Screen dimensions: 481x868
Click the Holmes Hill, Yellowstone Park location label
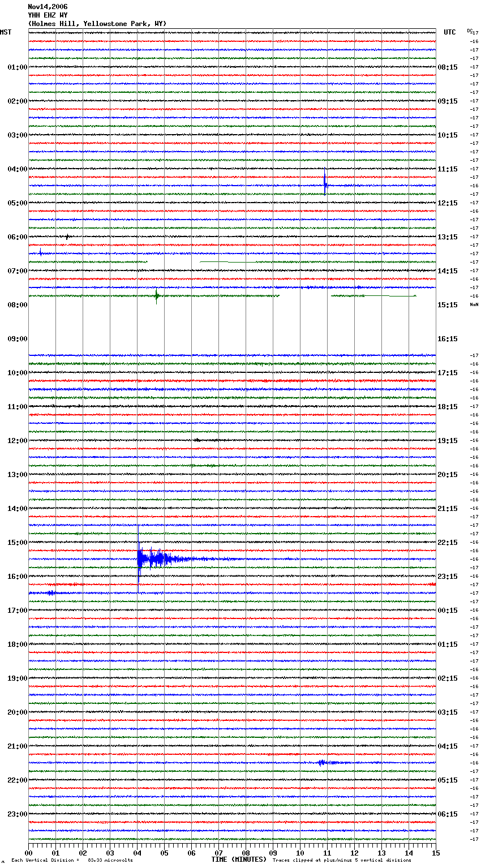coord(97,24)
